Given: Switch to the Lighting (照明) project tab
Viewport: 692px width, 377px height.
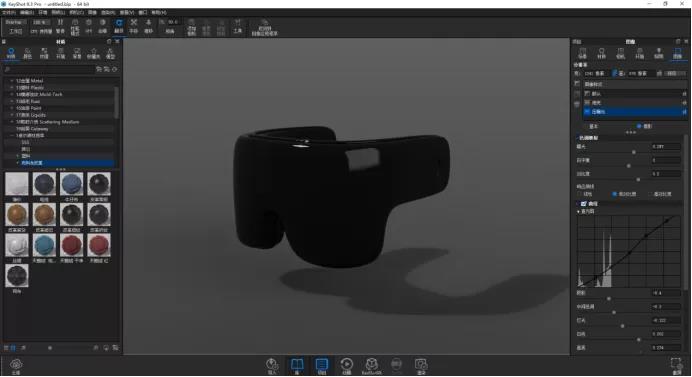Looking at the screenshot, I should [x=658, y=53].
